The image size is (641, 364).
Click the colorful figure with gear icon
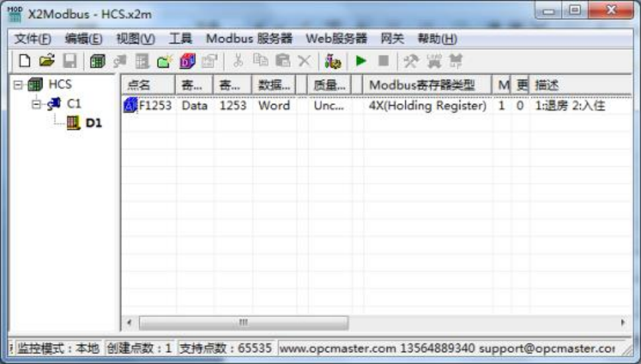pos(333,62)
